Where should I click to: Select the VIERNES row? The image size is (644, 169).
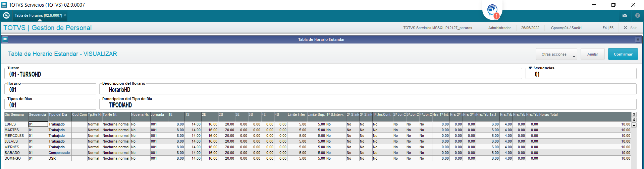(x=318, y=147)
